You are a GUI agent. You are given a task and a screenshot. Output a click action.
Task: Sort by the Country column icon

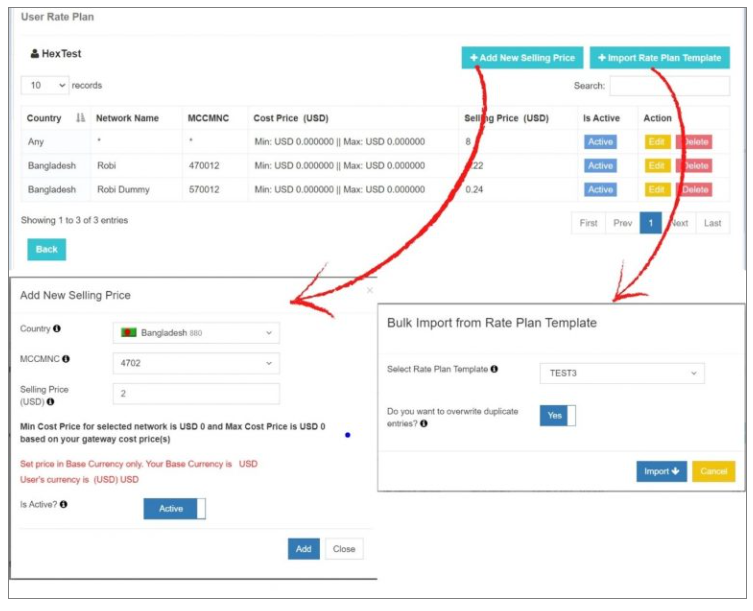pyautogui.click(x=81, y=118)
